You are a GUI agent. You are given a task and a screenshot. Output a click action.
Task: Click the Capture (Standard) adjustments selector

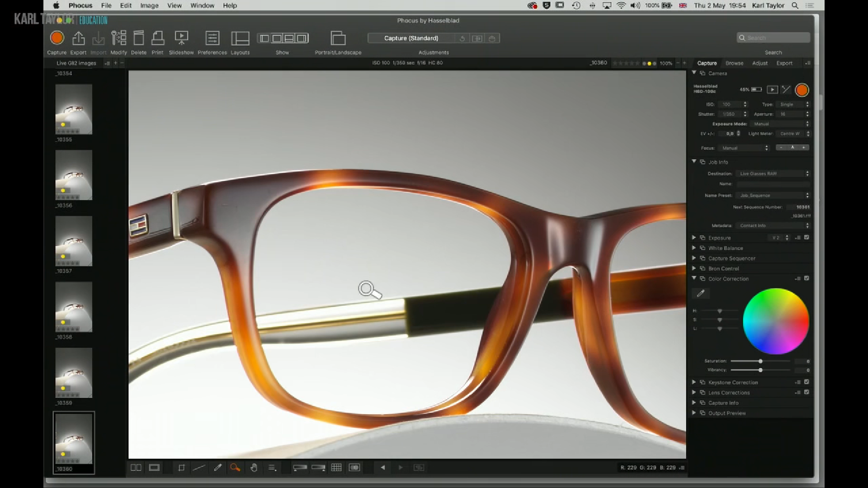(411, 38)
